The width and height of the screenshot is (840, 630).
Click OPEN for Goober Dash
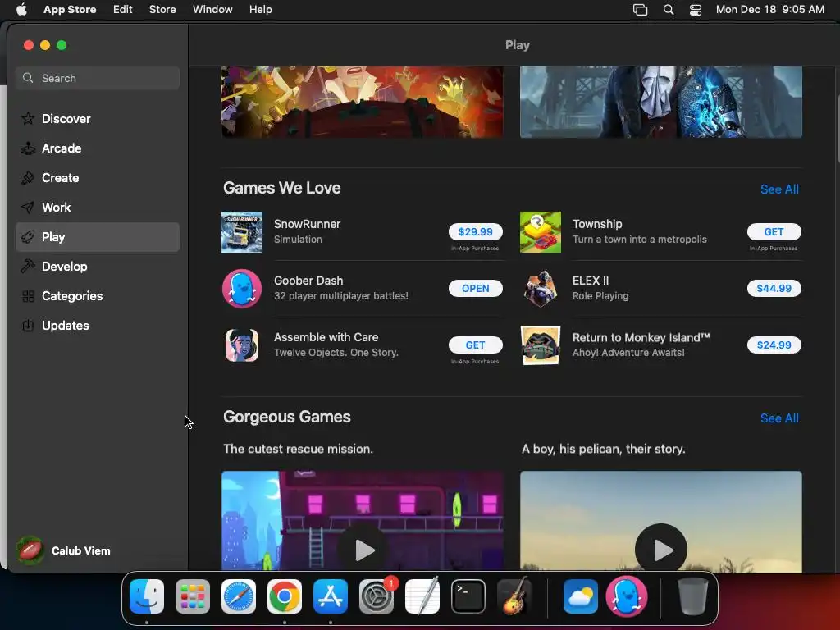pyautogui.click(x=476, y=288)
